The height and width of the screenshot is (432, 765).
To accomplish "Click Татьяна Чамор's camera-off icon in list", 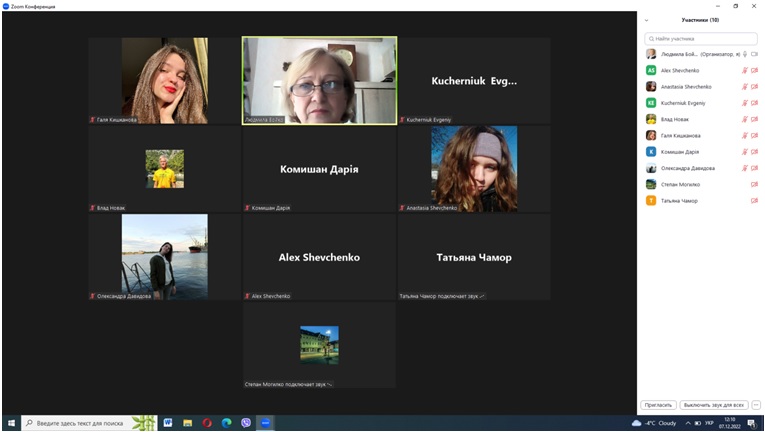I will click(754, 201).
